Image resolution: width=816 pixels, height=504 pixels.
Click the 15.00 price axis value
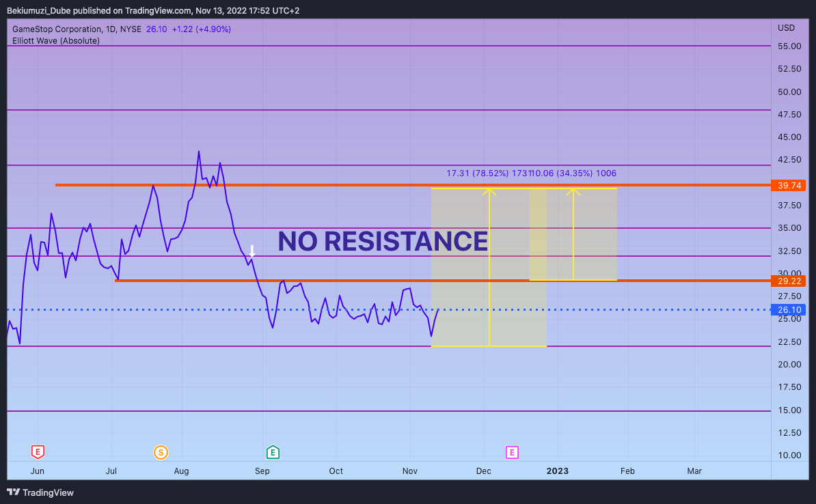coord(789,410)
